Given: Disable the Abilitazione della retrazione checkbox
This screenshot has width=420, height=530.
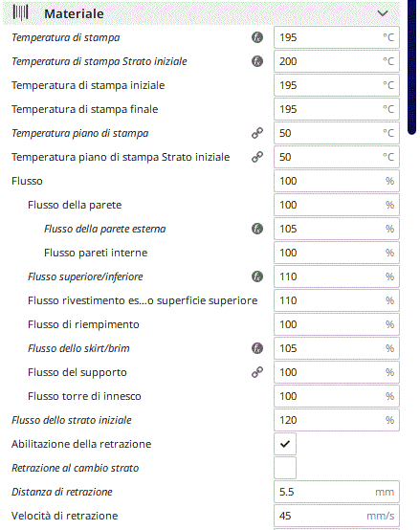Looking at the screenshot, I should click(x=285, y=444).
